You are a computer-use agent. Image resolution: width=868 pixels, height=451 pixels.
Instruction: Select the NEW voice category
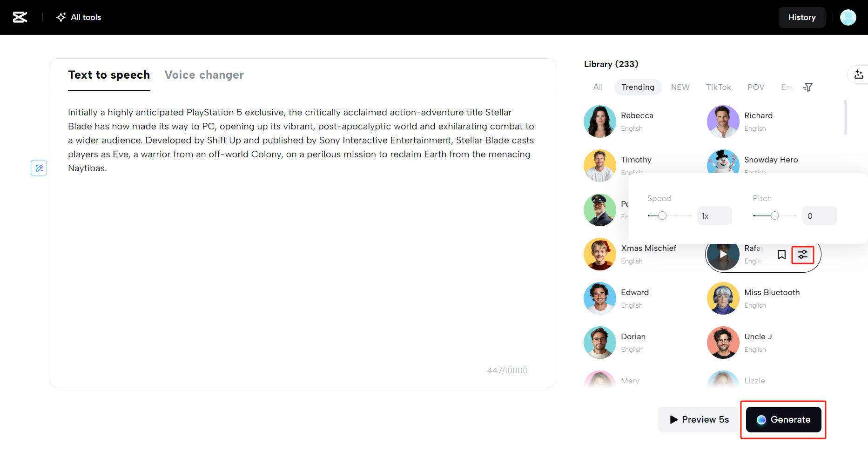click(x=680, y=87)
